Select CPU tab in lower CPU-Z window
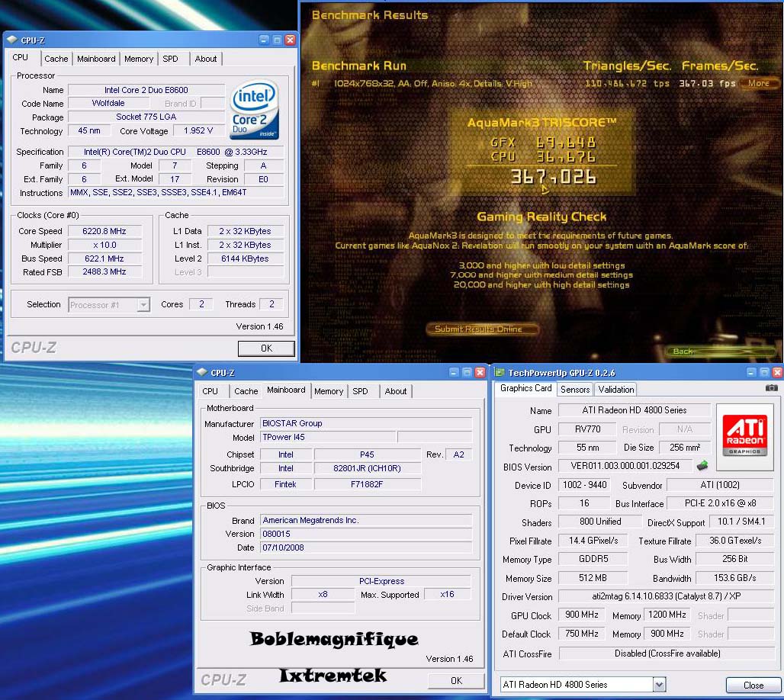 (x=210, y=391)
